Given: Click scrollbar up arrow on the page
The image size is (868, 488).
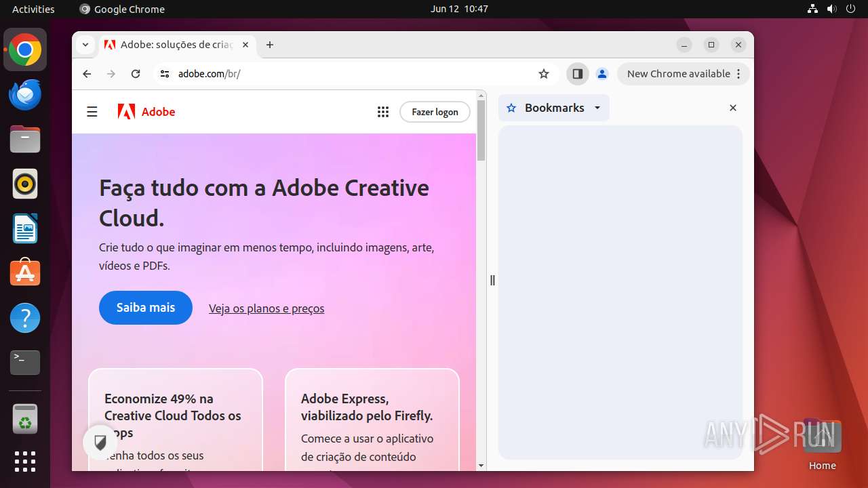Looking at the screenshot, I should coord(481,95).
